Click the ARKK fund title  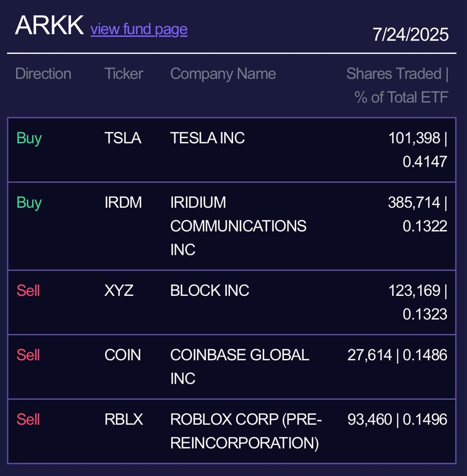tap(49, 25)
